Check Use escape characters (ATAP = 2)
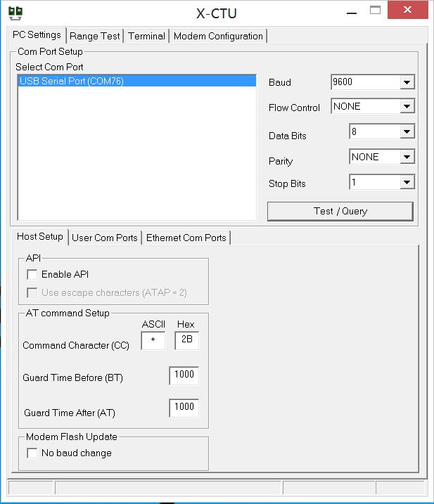Screen dimensions: 434x504 [x=32, y=293]
